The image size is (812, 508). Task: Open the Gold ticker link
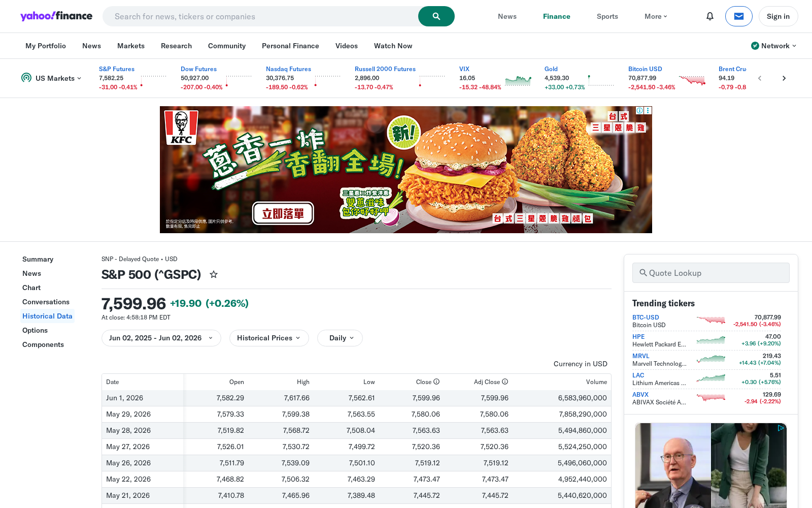551,69
